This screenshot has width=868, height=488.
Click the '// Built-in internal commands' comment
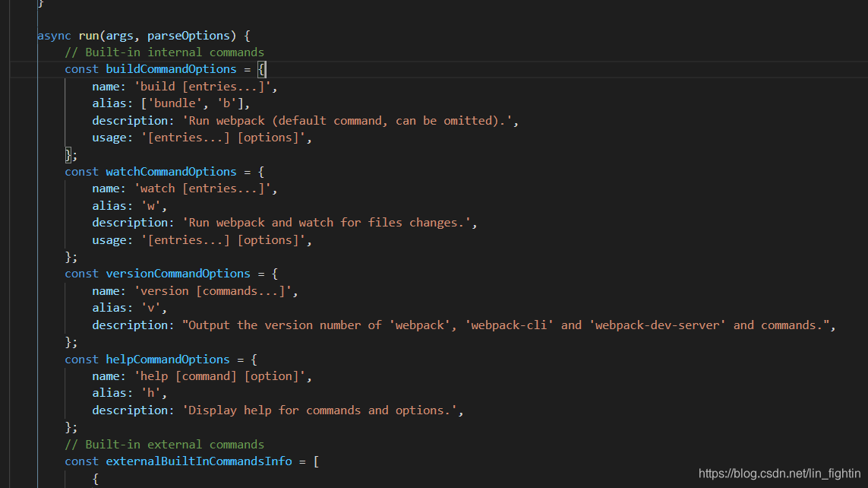(x=164, y=52)
